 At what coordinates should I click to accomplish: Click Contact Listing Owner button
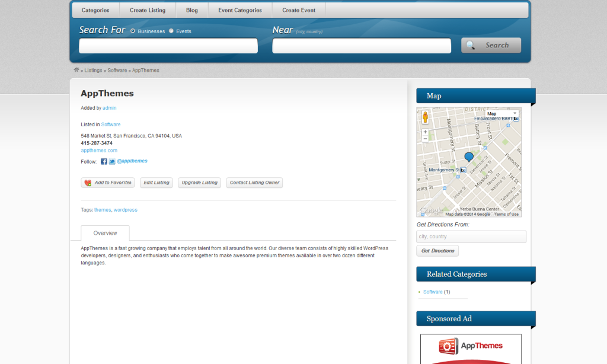pyautogui.click(x=254, y=183)
